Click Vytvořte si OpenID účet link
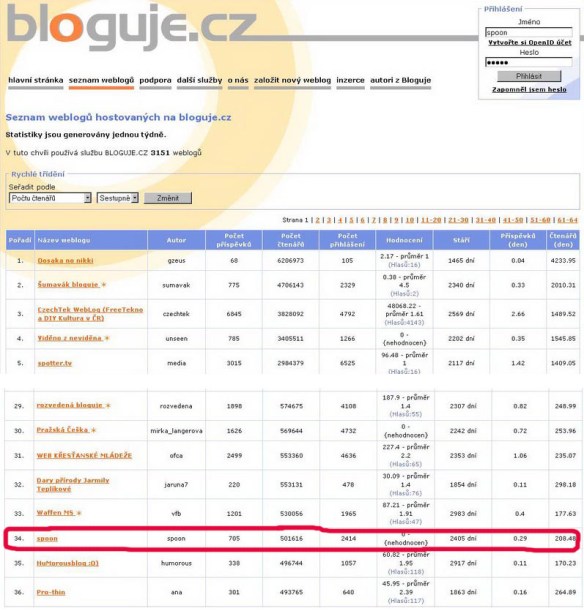 530,42
